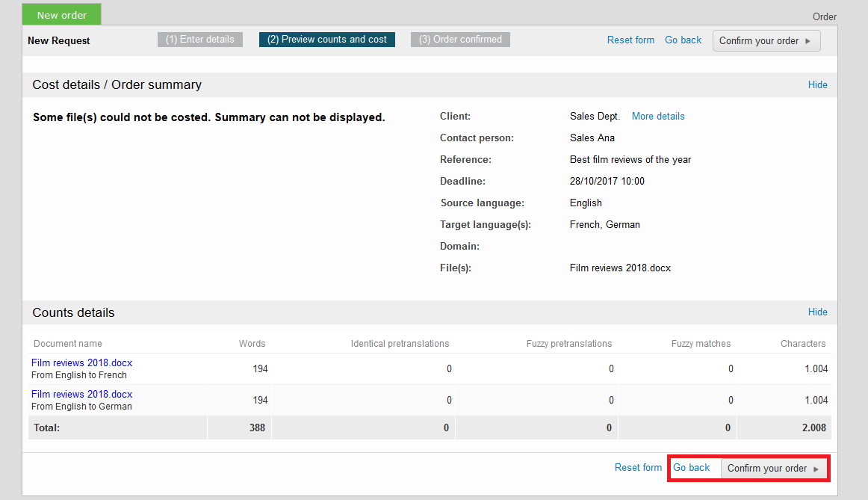Select step (2) Preview counts and cost
868x500 pixels.
click(327, 40)
